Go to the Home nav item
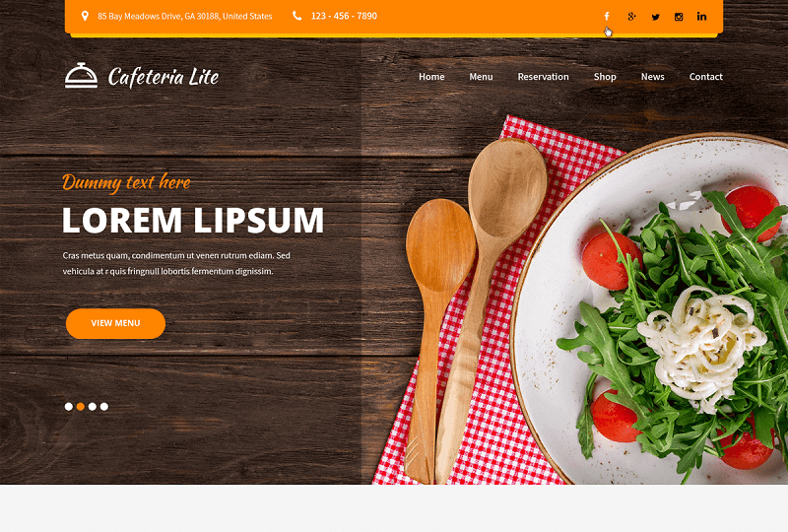 [431, 77]
